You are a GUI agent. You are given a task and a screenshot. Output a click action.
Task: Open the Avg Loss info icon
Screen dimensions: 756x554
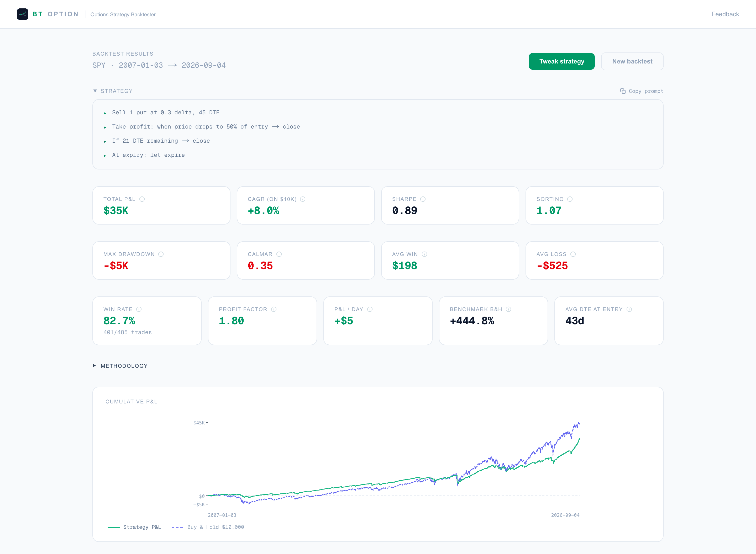[x=573, y=254]
